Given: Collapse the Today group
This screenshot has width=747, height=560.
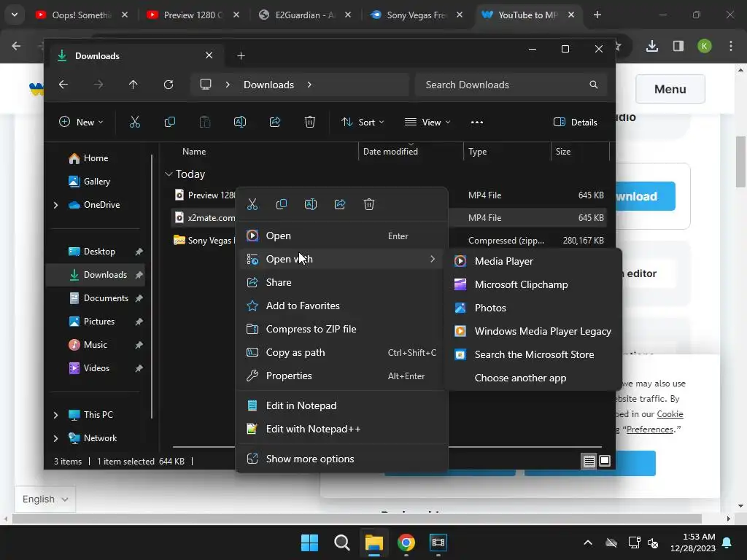Looking at the screenshot, I should [169, 174].
